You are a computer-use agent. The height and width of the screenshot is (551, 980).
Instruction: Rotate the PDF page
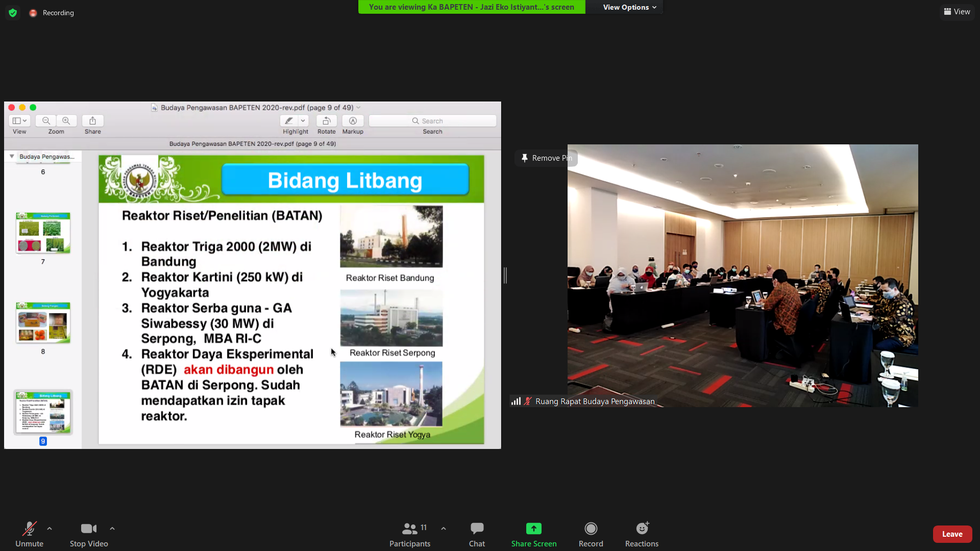pyautogui.click(x=327, y=120)
